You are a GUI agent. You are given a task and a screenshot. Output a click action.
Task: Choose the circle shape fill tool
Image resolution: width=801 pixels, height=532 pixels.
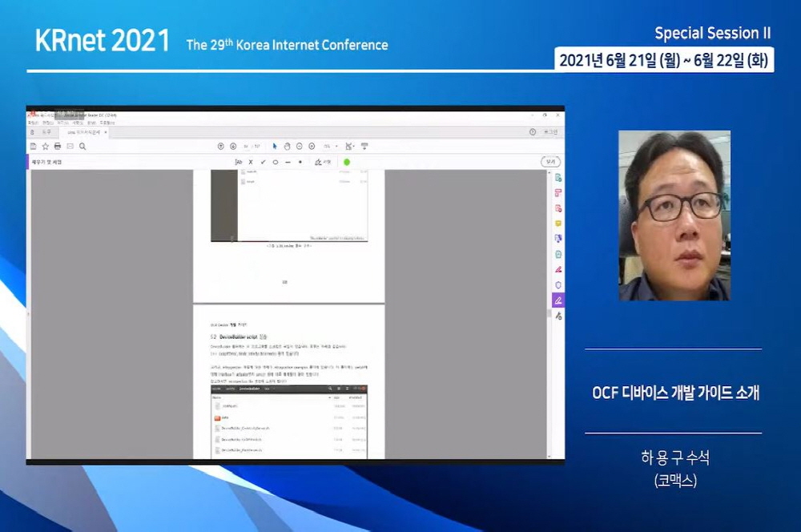click(x=276, y=162)
